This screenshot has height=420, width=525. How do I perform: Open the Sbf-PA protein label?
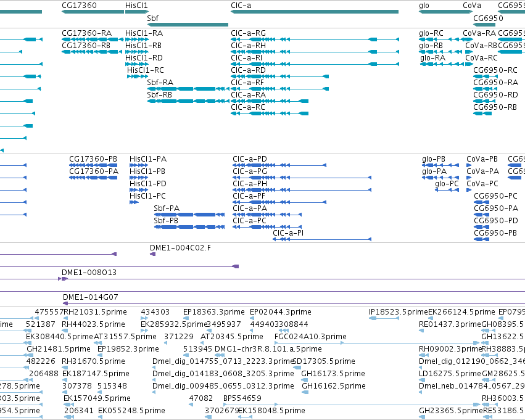(167, 208)
